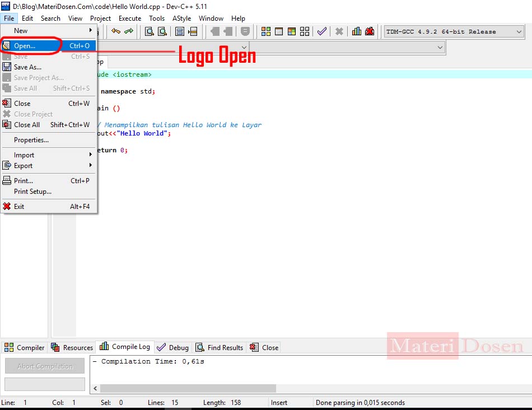Viewport: 532px width, 410px height.
Task: Open the File menu in menu bar
Action: tap(9, 18)
